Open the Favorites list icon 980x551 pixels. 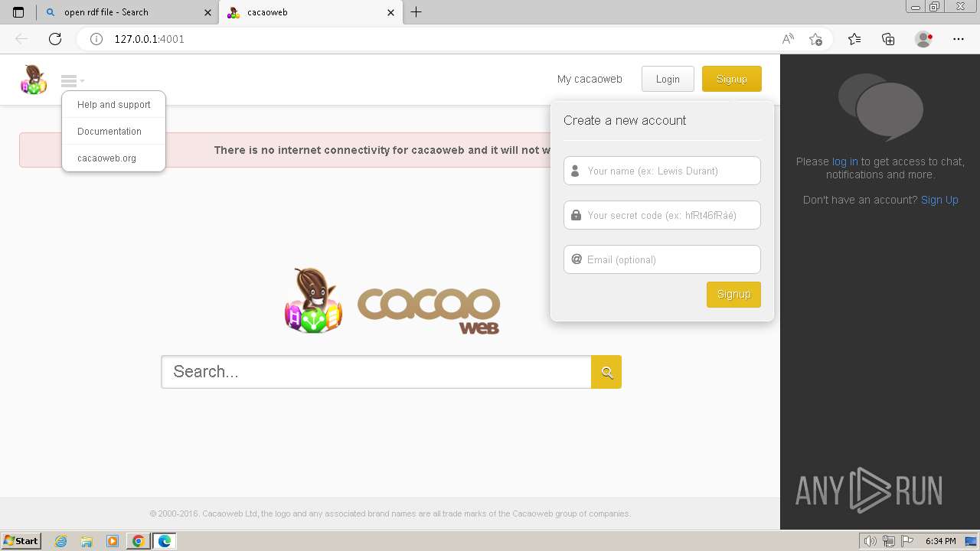[854, 39]
